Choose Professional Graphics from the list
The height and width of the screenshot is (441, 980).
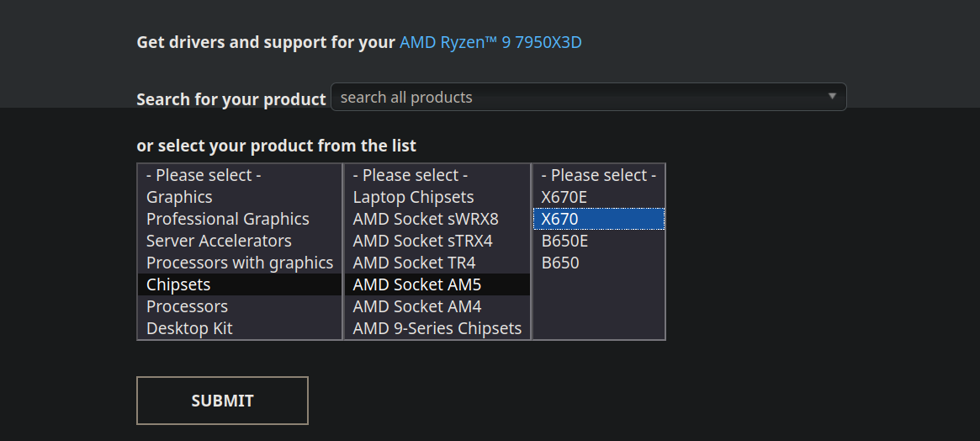(x=228, y=219)
